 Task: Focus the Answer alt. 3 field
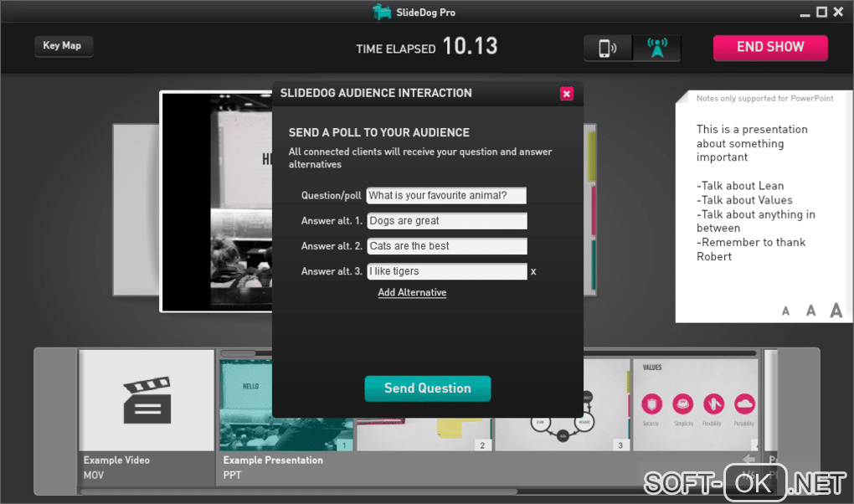tap(446, 271)
